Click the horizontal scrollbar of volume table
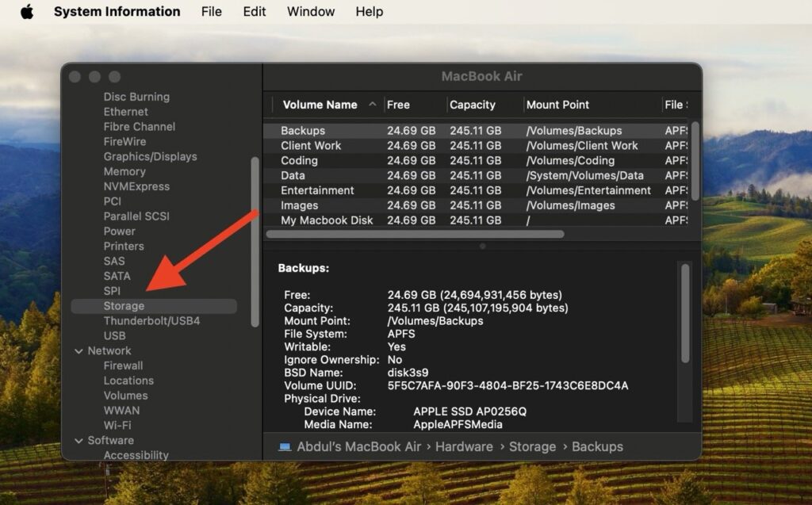The width and height of the screenshot is (812, 505). coord(415,235)
